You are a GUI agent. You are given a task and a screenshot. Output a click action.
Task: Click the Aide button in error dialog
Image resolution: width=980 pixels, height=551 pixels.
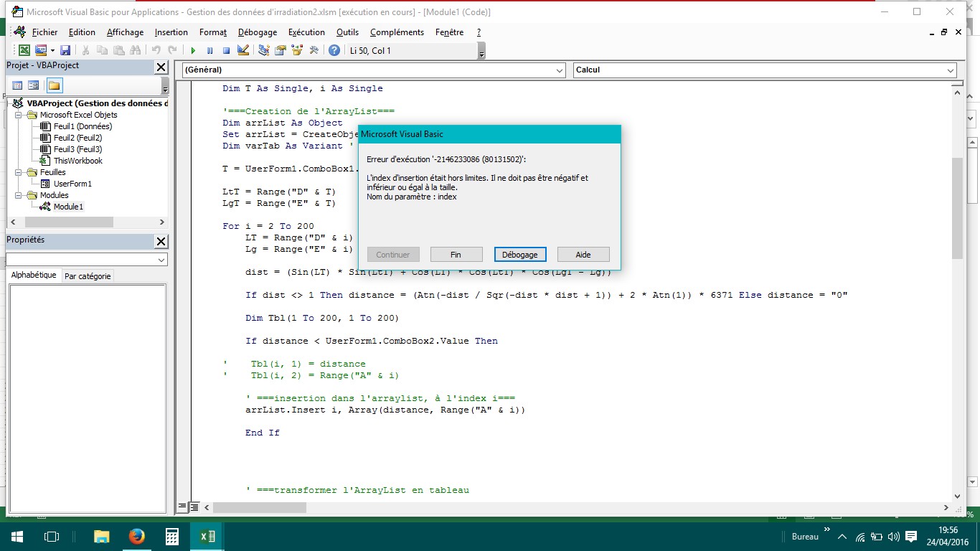(x=583, y=255)
